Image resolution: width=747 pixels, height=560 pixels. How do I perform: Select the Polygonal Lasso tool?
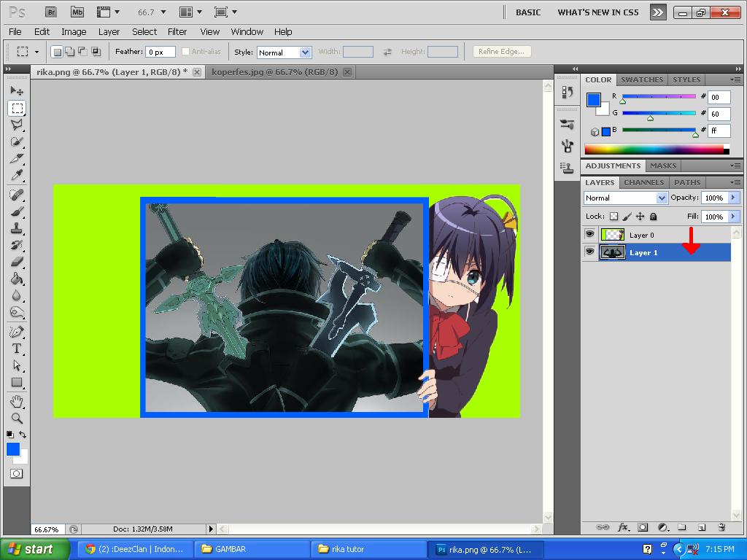[x=17, y=125]
